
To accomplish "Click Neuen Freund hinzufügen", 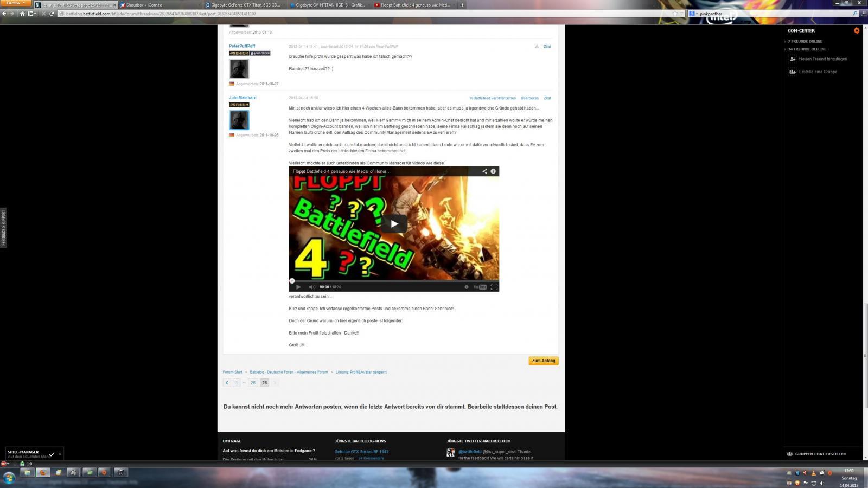I will point(818,59).
